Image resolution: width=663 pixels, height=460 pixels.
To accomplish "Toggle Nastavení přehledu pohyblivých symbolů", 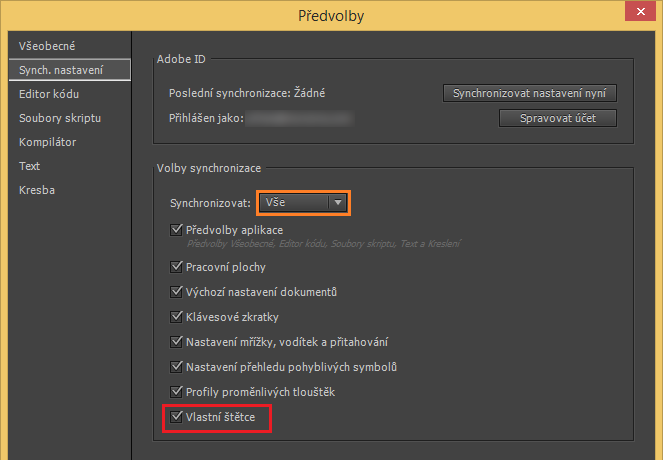I will 178,367.
